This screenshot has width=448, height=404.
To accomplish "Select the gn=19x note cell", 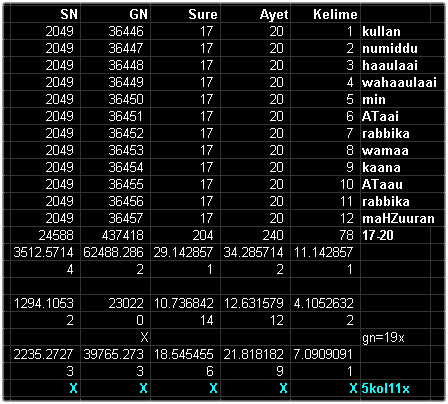I will click(x=396, y=338).
